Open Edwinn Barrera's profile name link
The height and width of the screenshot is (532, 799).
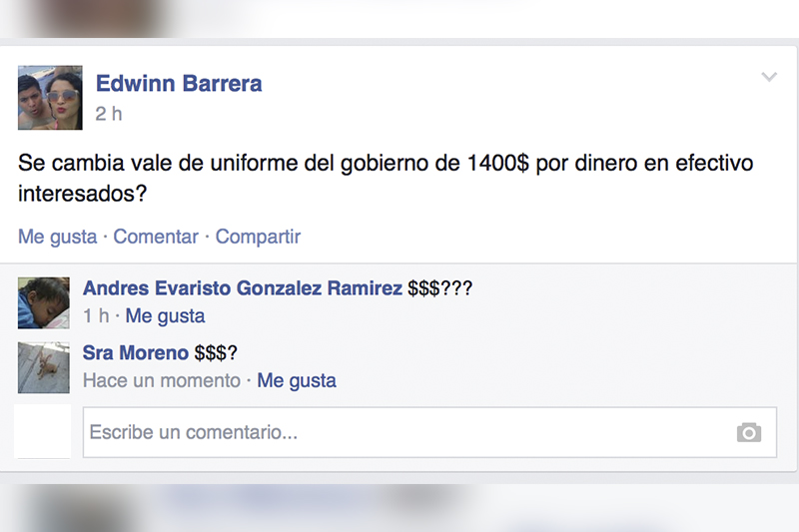tap(179, 84)
